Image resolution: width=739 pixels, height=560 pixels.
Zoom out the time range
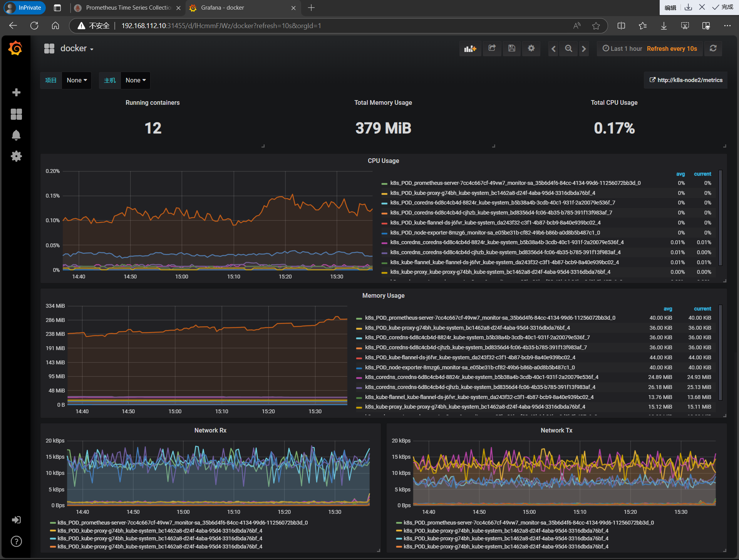pos(568,49)
